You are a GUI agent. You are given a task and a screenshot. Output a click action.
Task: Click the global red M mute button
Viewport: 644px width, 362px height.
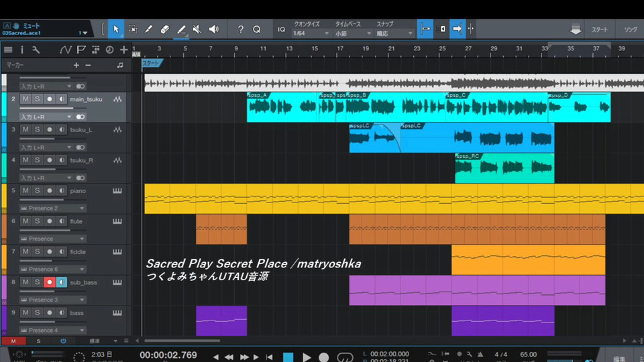tap(13, 341)
